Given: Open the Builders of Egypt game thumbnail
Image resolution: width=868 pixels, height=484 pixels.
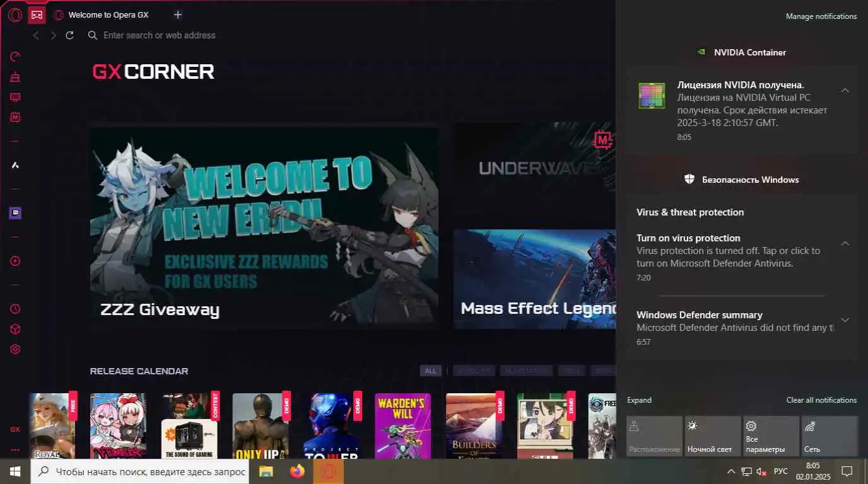Looking at the screenshot, I should click(x=474, y=425).
